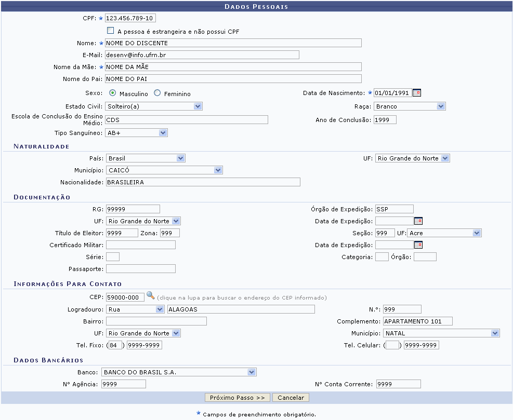This screenshot has width=513, height=420.
Task: Click the magnifier to search CEP address
Action: (151, 296)
